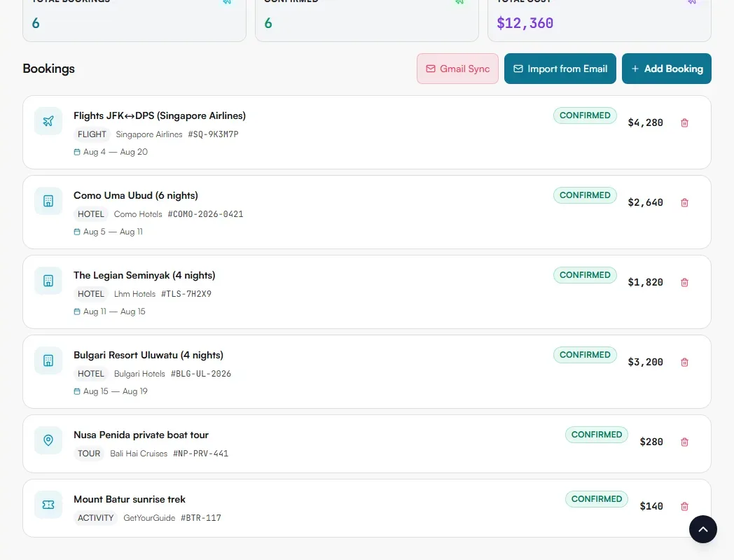This screenshot has height=560, width=734.
Task: Click CONFIRMED badge on Bulgari Resort Uluwatu
Action: click(585, 355)
